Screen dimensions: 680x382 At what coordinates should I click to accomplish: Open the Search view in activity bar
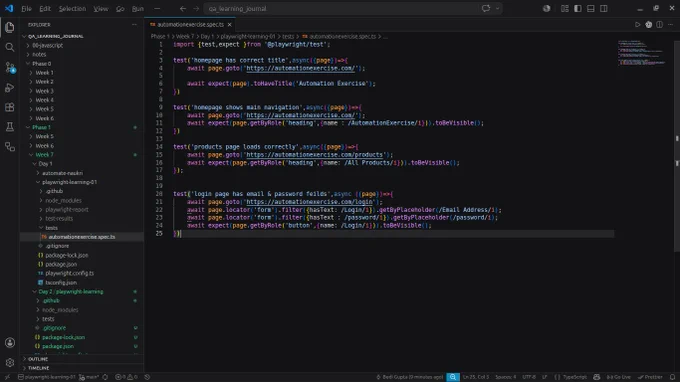point(10,47)
